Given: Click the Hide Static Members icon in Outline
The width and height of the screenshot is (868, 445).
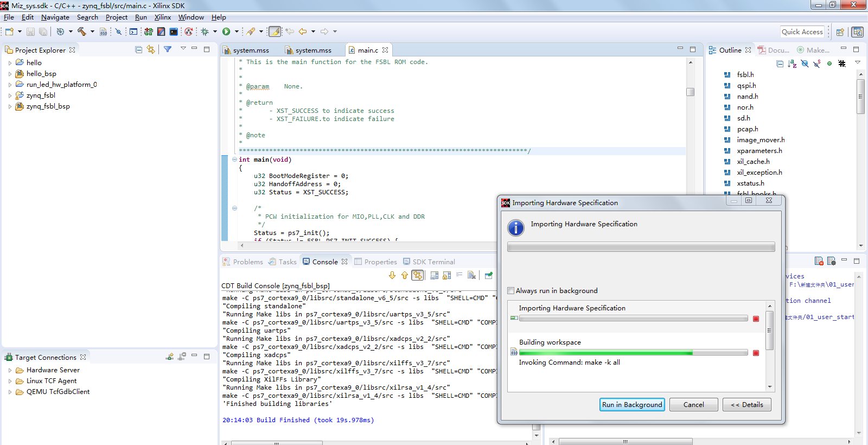Looking at the screenshot, I should pyautogui.click(x=817, y=63).
